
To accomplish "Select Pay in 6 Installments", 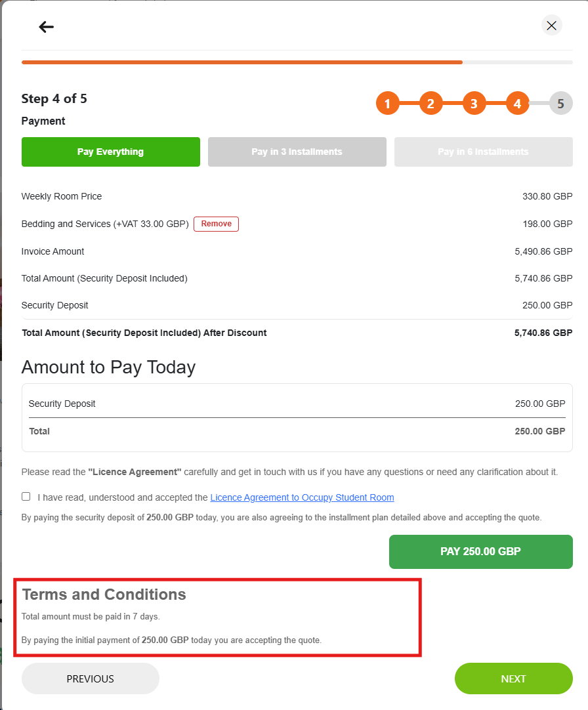I will point(484,152).
